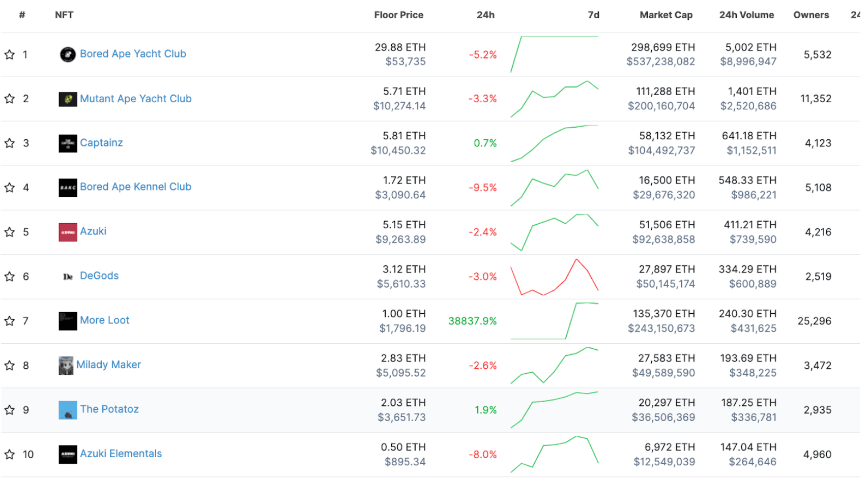The width and height of the screenshot is (868, 482).
Task: Click the Bored Ape Yacht Club logo icon
Action: tap(68, 54)
